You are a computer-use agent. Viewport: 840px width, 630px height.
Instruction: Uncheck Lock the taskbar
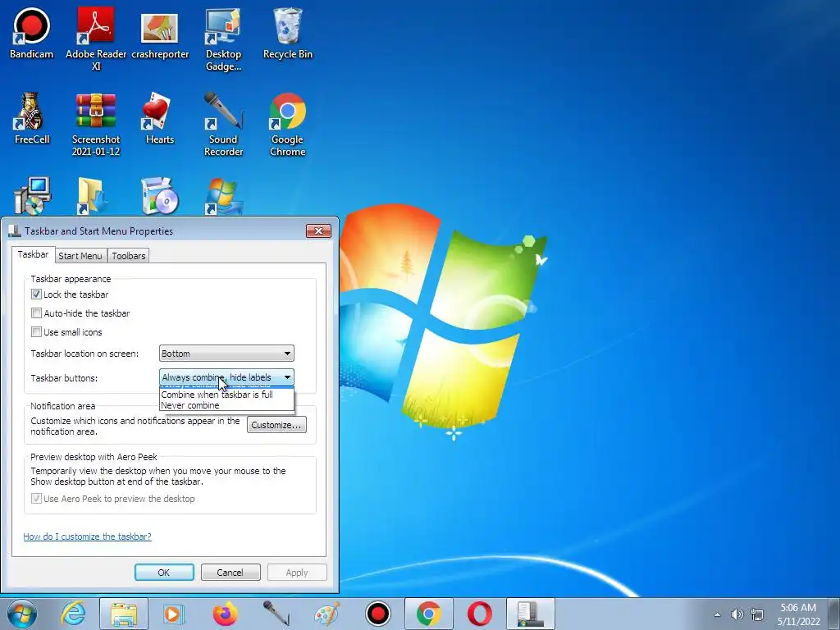[x=36, y=294]
